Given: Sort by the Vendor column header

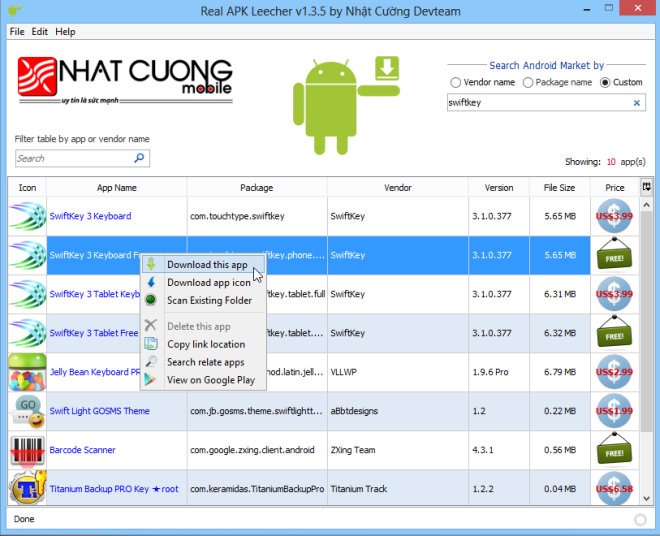Looking at the screenshot, I should click(x=398, y=187).
